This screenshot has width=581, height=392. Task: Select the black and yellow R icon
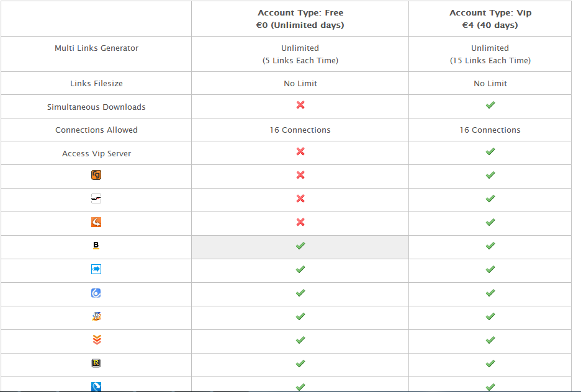point(96,363)
